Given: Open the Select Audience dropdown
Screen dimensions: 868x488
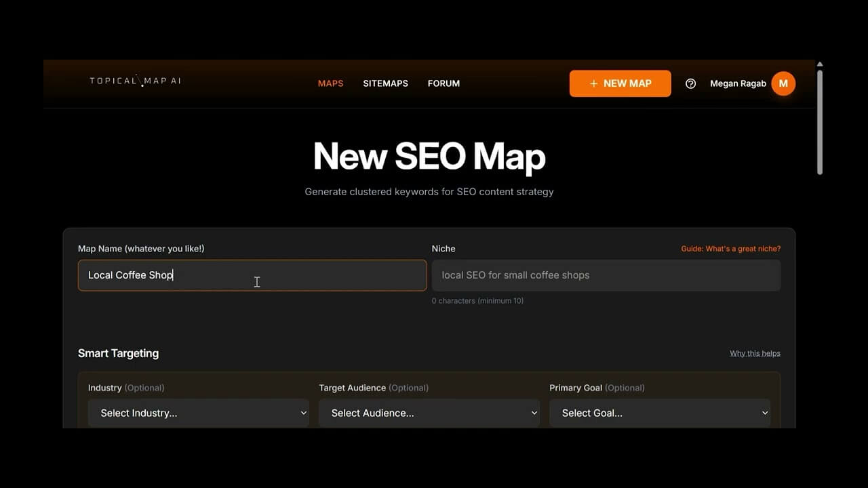Looking at the screenshot, I should (429, 413).
